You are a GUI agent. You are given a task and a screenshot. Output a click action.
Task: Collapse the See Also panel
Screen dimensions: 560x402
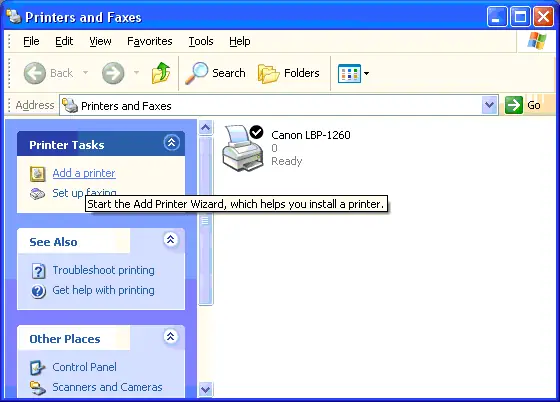(x=171, y=240)
